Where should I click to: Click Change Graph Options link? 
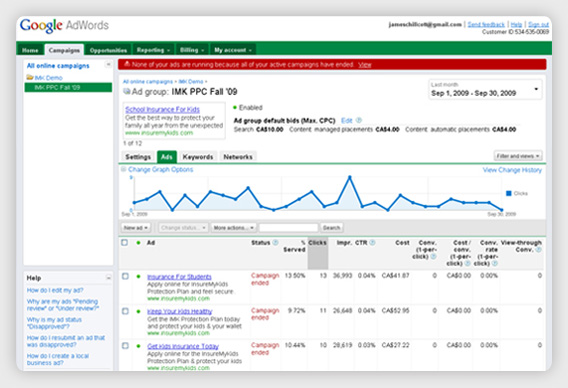click(x=160, y=170)
